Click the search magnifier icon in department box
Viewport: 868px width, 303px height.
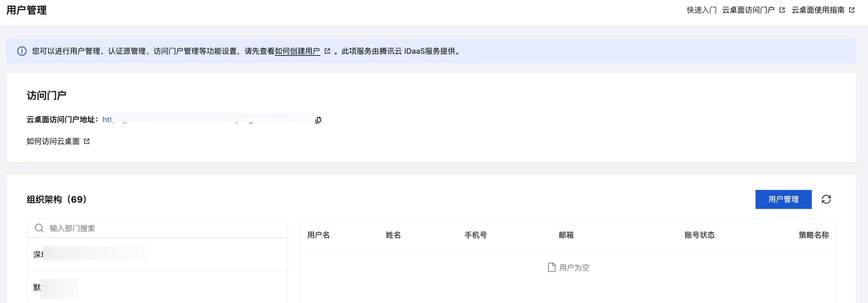click(39, 228)
